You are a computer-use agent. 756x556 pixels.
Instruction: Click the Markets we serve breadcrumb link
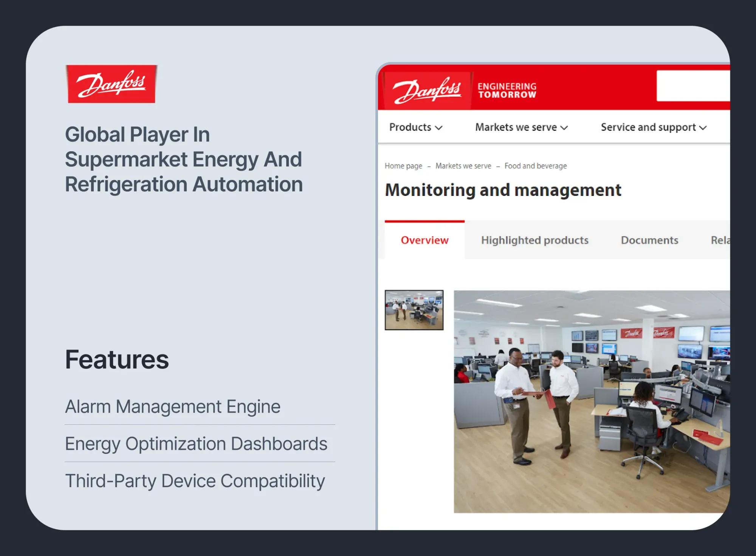(463, 166)
